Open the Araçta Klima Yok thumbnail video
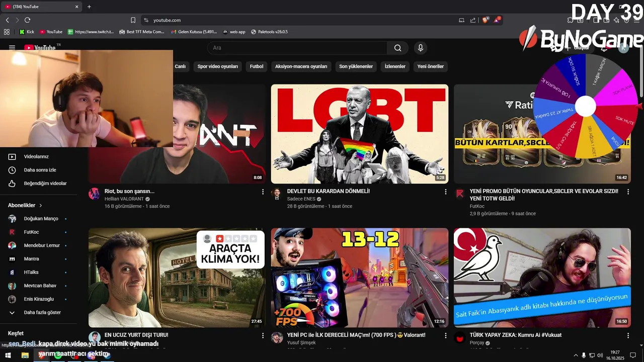Image resolution: width=644 pixels, height=362 pixels. tap(177, 278)
